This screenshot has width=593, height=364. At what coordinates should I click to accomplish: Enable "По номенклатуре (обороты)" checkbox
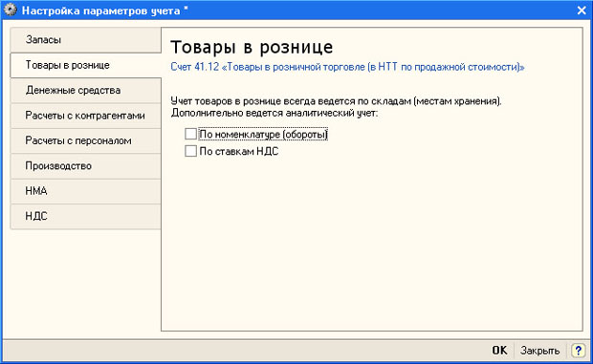tap(190, 134)
